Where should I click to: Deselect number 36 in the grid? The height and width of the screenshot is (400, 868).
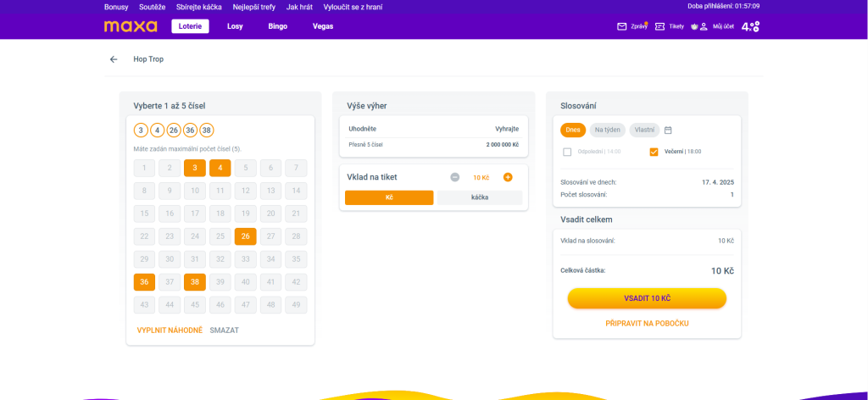coord(144,282)
